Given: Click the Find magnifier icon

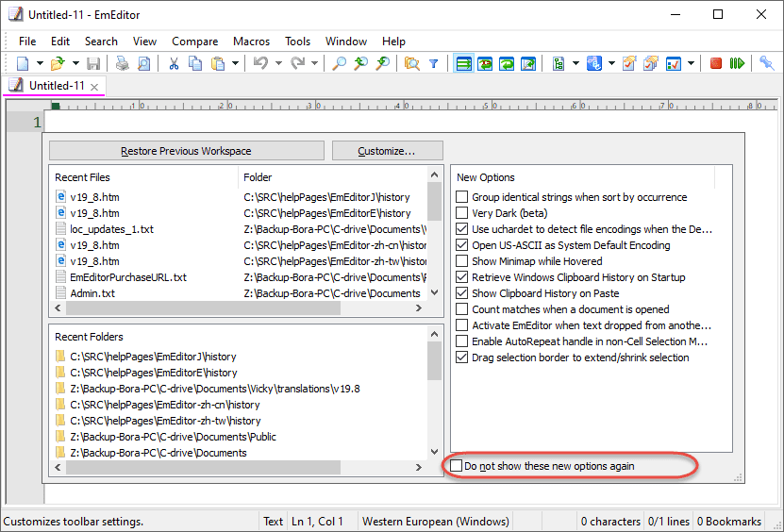Looking at the screenshot, I should coord(339,63).
